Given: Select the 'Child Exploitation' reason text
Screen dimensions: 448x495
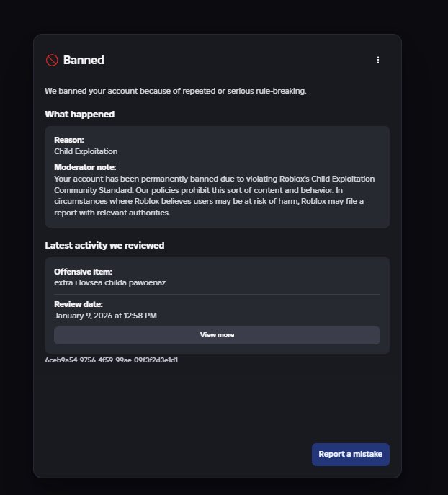Looking at the screenshot, I should (86, 151).
